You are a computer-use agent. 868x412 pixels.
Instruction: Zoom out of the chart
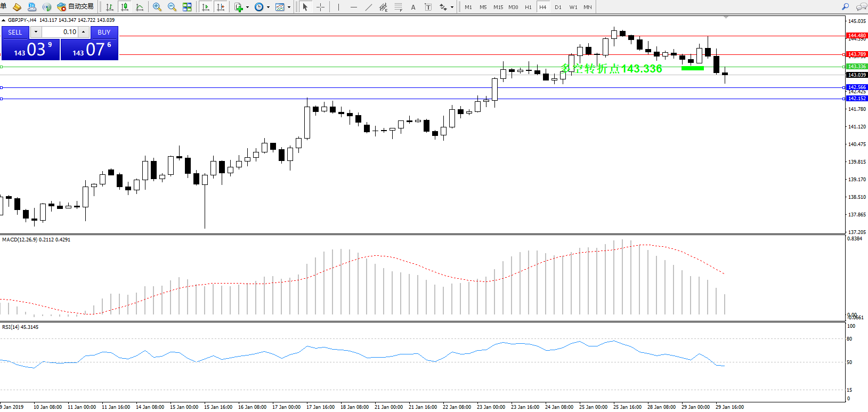pyautogui.click(x=172, y=7)
